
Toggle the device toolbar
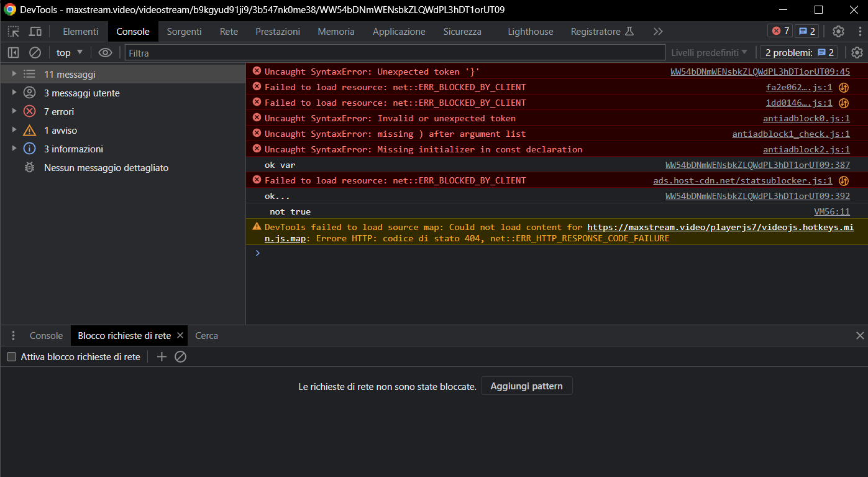pyautogui.click(x=35, y=31)
